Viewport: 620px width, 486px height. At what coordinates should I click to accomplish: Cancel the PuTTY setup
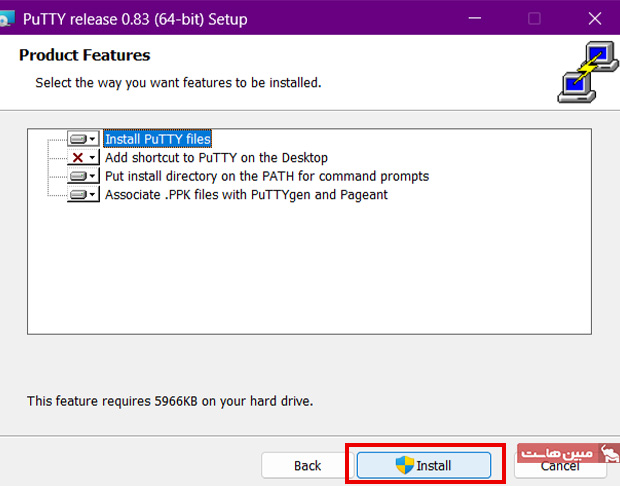(559, 466)
